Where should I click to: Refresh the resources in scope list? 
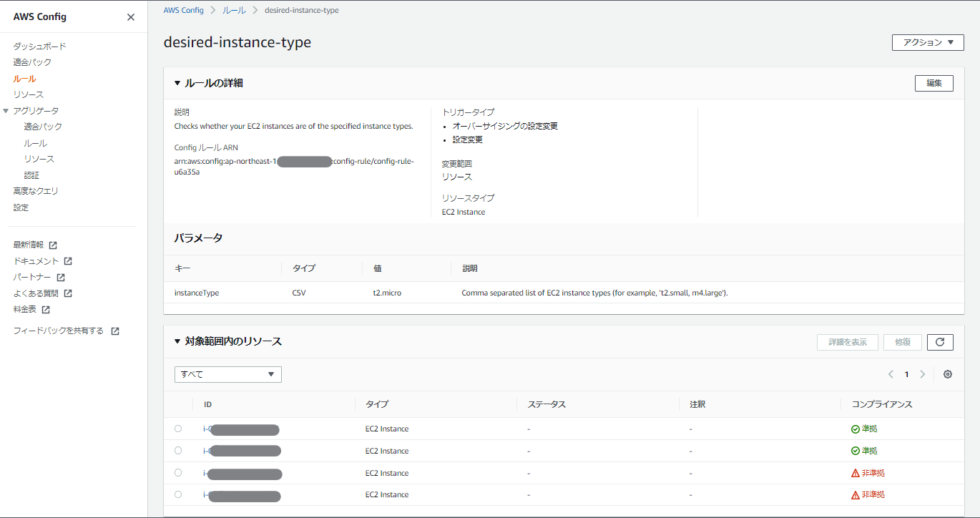[x=940, y=342]
